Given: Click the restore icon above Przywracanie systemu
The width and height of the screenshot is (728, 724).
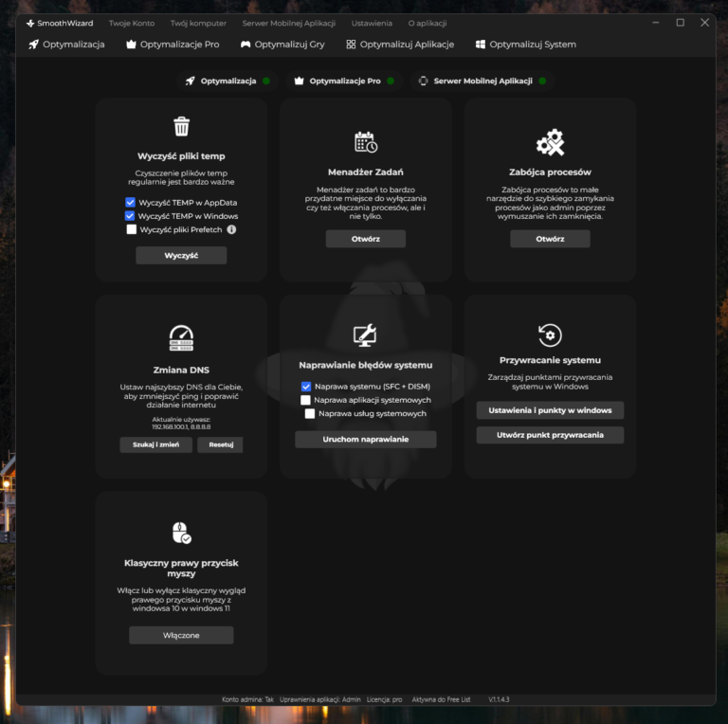Looking at the screenshot, I should (550, 335).
